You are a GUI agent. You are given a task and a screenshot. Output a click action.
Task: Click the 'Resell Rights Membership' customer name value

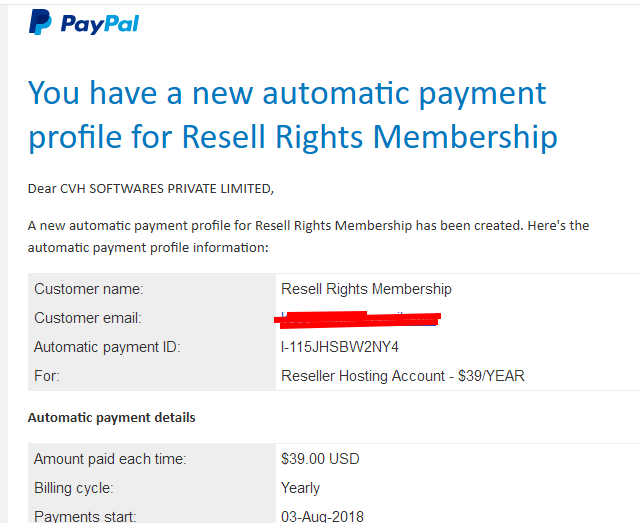click(366, 289)
